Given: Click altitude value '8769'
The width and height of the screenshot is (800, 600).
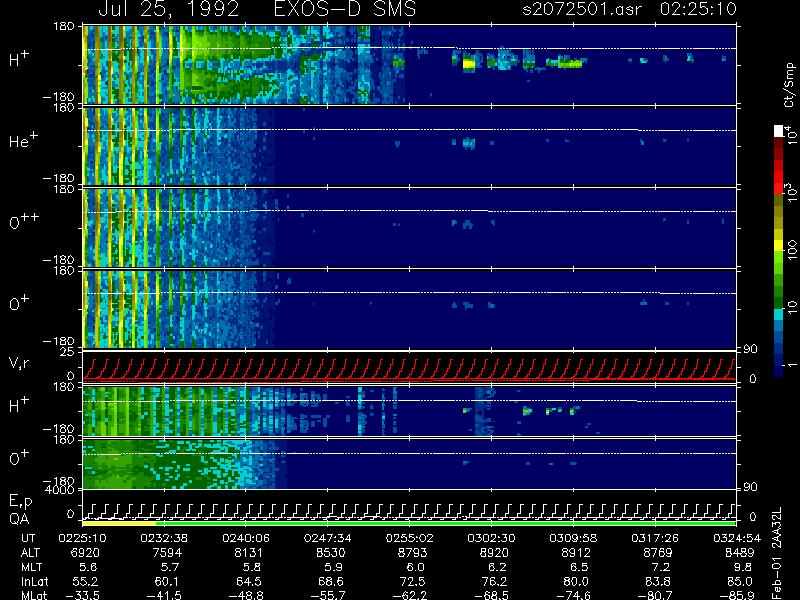Looking at the screenshot, I should (658, 553).
